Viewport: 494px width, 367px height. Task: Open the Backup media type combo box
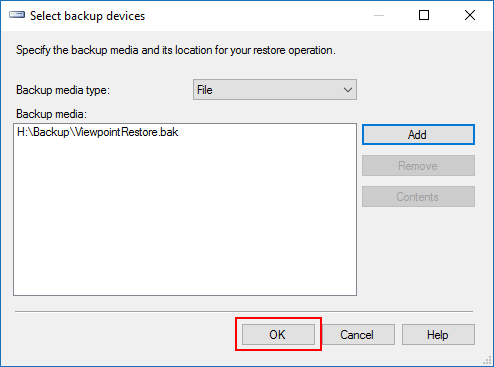pyautogui.click(x=275, y=90)
